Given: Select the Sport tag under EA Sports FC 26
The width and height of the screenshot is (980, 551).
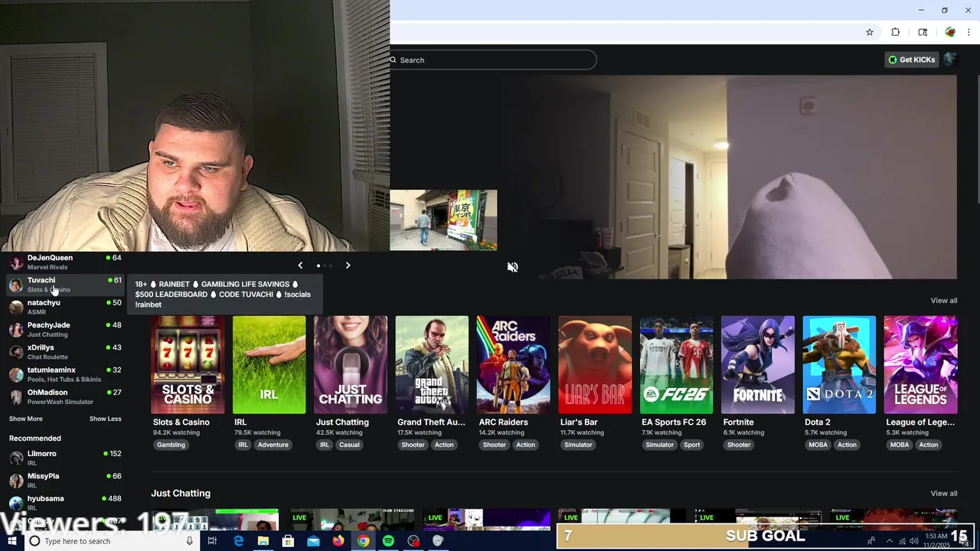Looking at the screenshot, I should (x=692, y=445).
